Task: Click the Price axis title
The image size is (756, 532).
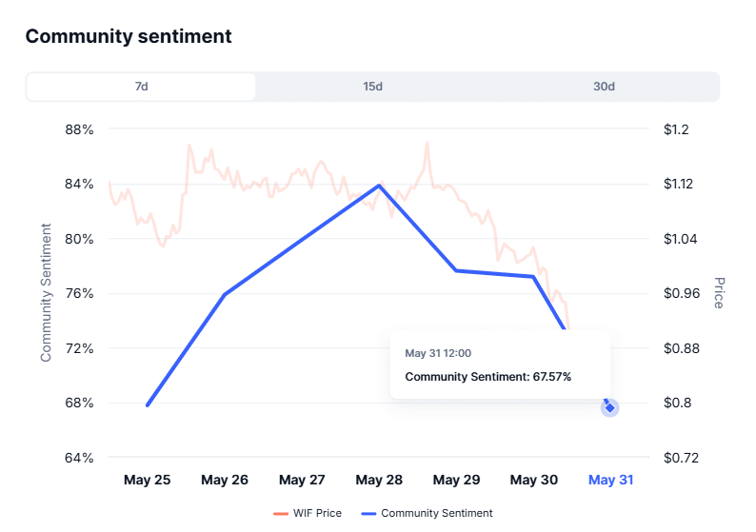Action: [719, 293]
